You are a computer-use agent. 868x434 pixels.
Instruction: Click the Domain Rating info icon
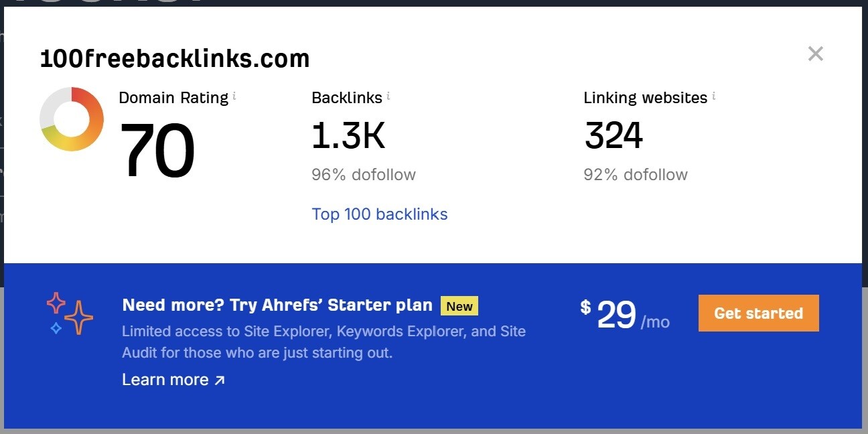coord(234,96)
